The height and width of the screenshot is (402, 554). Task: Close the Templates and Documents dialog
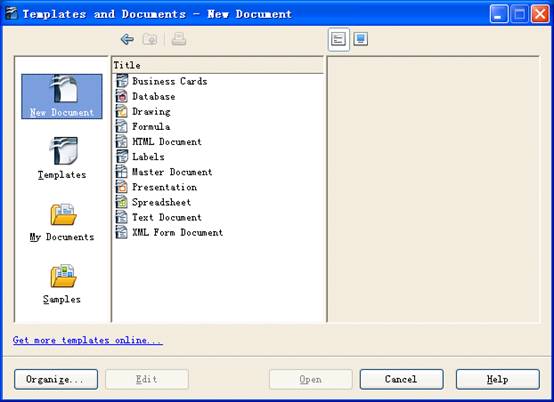coord(540,14)
